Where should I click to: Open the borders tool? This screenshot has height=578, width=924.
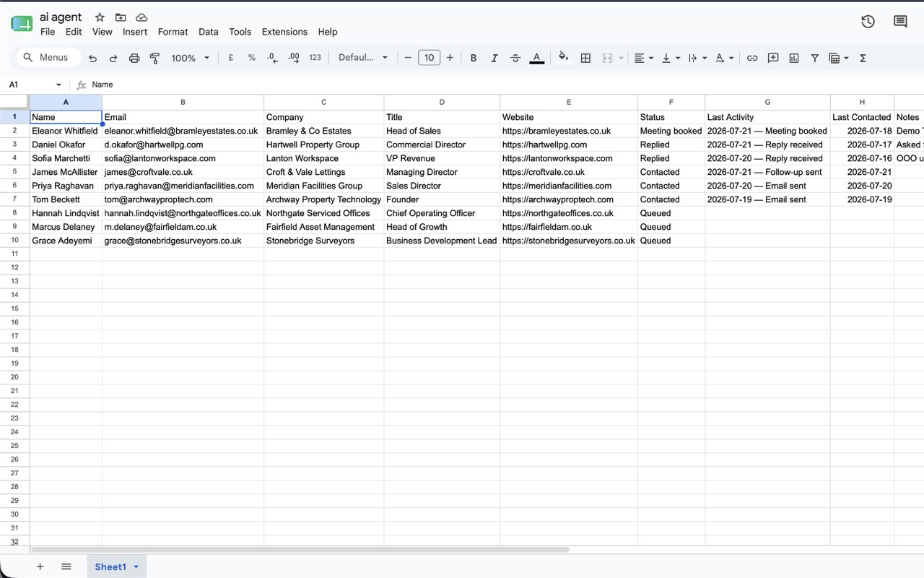tap(586, 58)
